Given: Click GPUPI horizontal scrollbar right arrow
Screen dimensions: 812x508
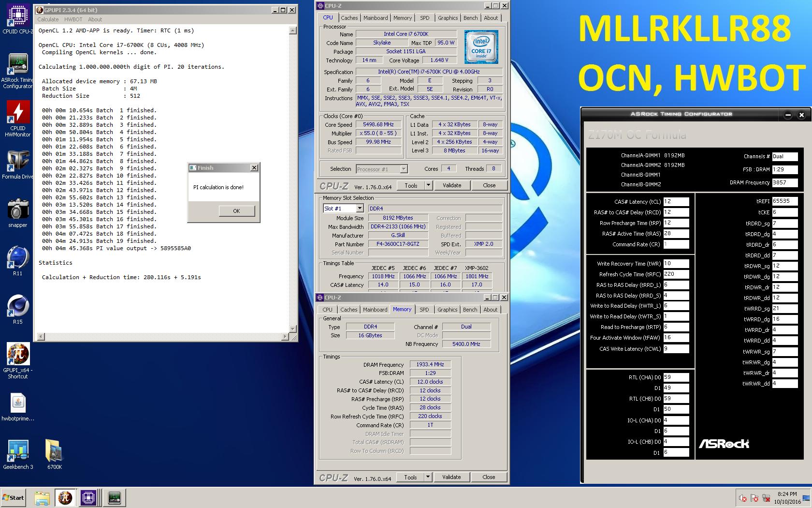Looking at the screenshot, I should click(x=285, y=336).
